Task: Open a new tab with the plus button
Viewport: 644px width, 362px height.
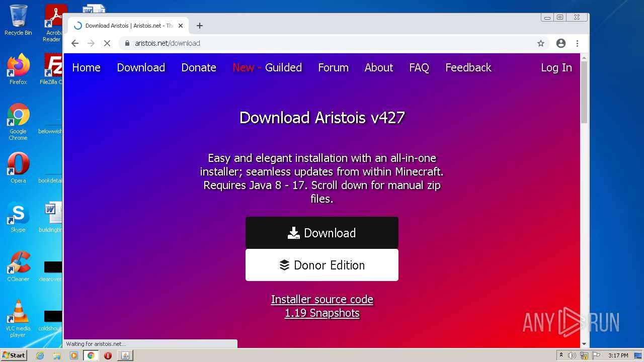Action: [200, 26]
